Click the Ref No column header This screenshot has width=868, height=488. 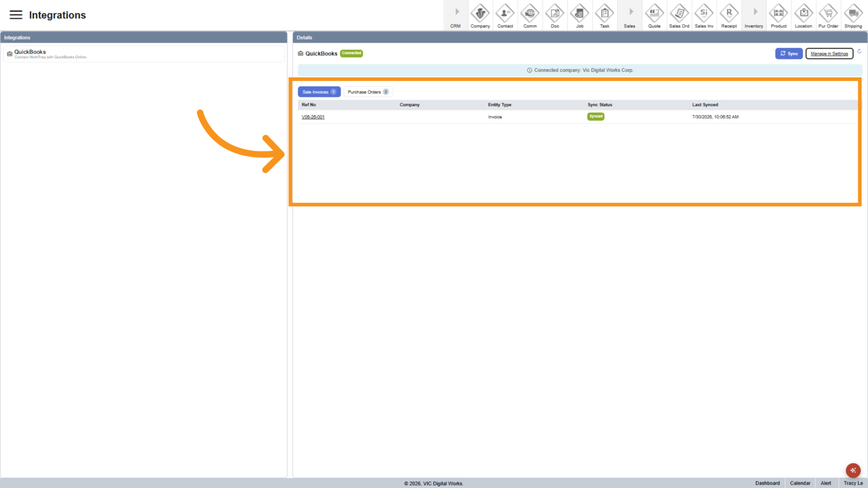pos(309,105)
